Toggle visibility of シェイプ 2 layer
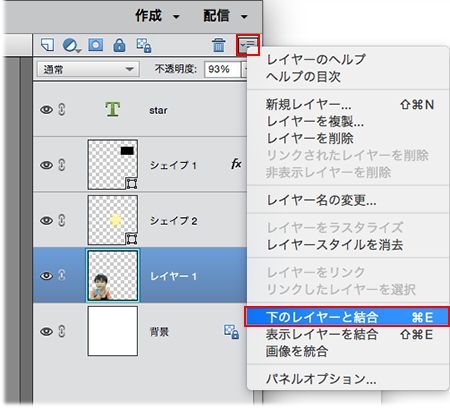Image resolution: width=450 pixels, height=408 pixels. pos(46,220)
